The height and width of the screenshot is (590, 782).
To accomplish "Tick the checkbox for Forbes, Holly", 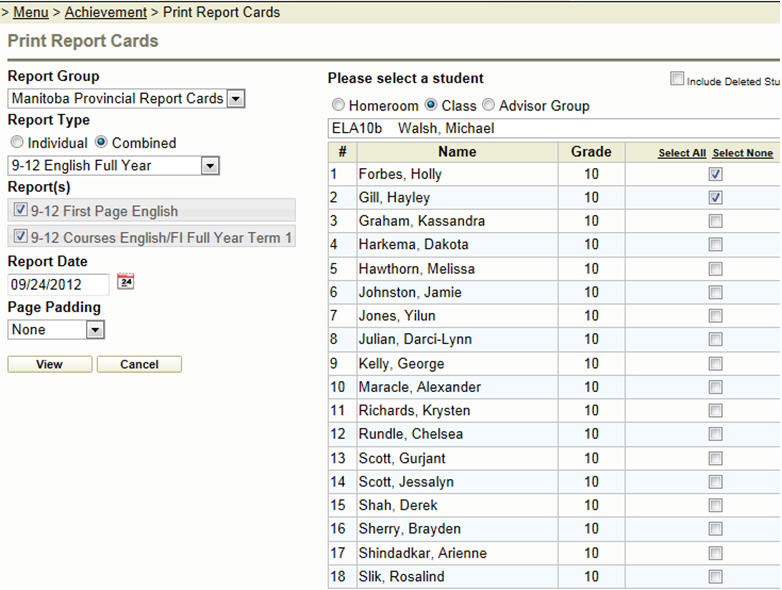I will (715, 174).
